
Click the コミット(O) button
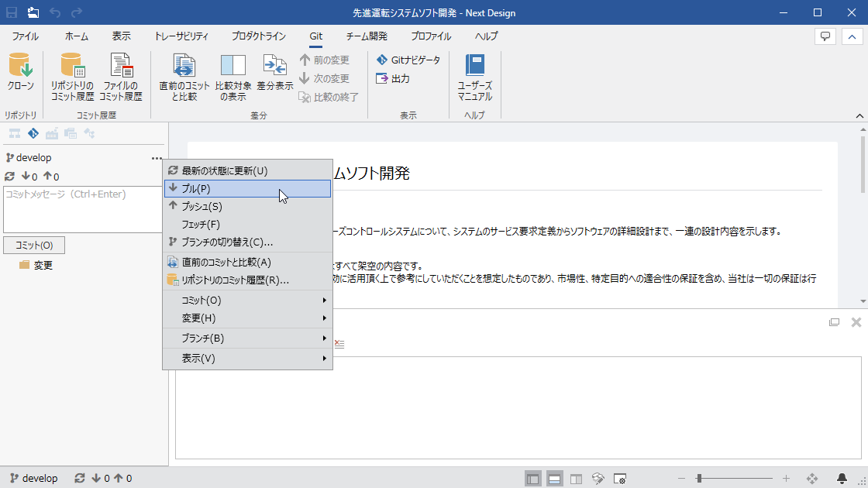coord(34,245)
